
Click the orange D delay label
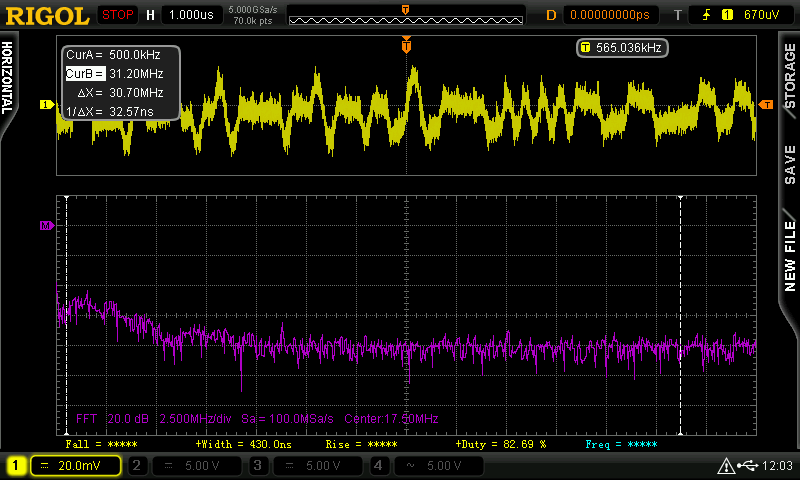551,15
